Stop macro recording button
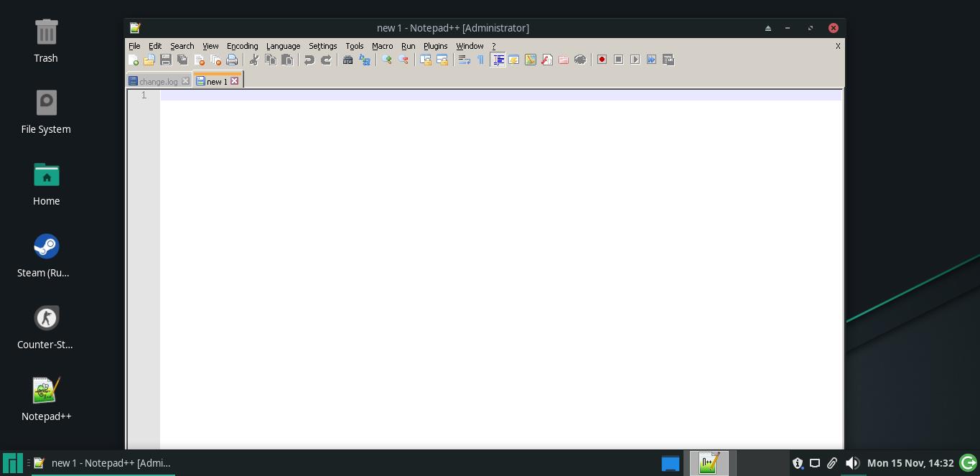The image size is (980, 476). point(619,60)
